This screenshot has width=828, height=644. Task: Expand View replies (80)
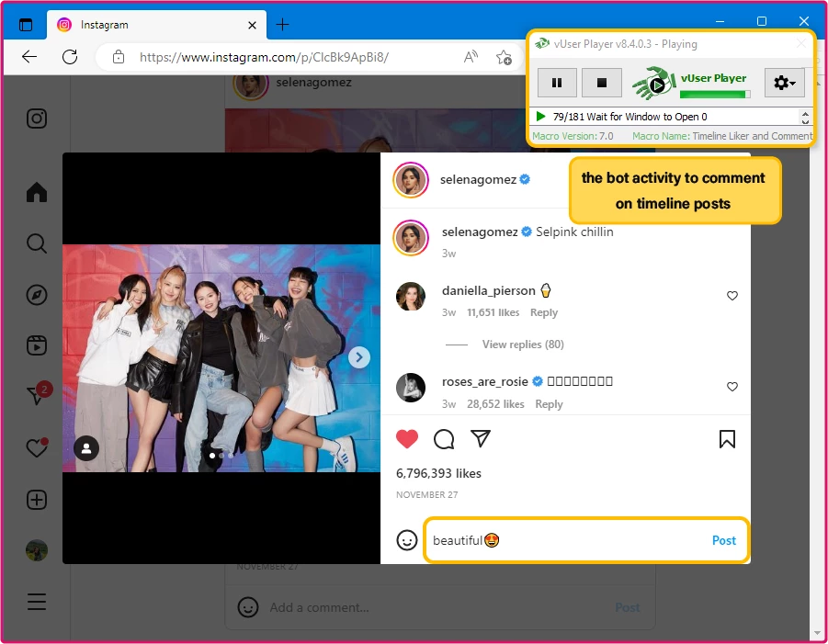pyautogui.click(x=523, y=345)
